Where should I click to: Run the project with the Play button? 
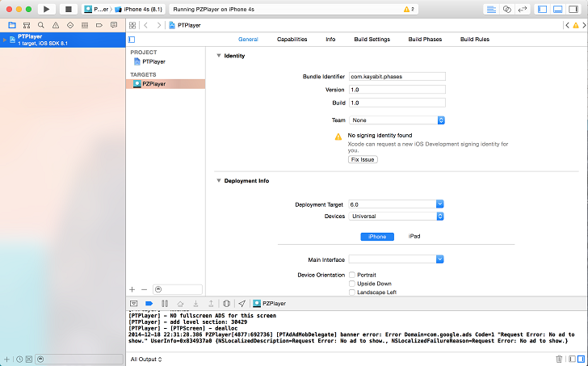[x=47, y=9]
